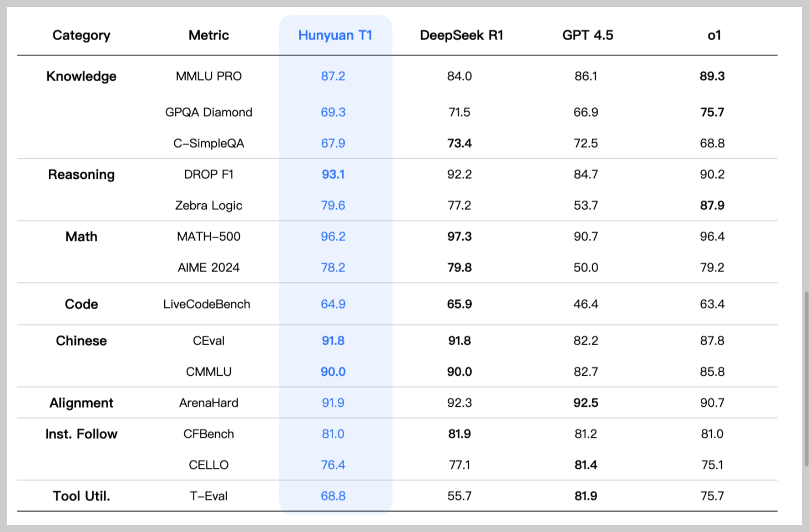Select the CFBench metric name
The image size is (809, 532).
pos(209,434)
